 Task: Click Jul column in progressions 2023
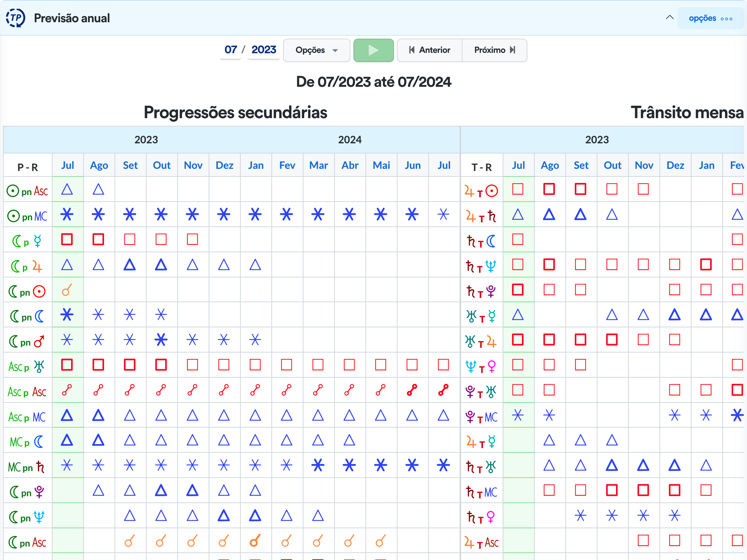point(68,165)
